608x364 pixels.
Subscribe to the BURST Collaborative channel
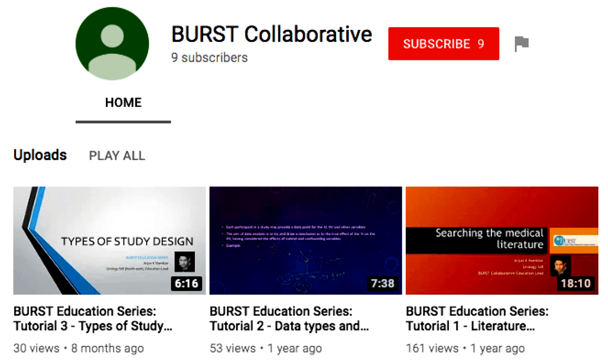[x=443, y=44]
